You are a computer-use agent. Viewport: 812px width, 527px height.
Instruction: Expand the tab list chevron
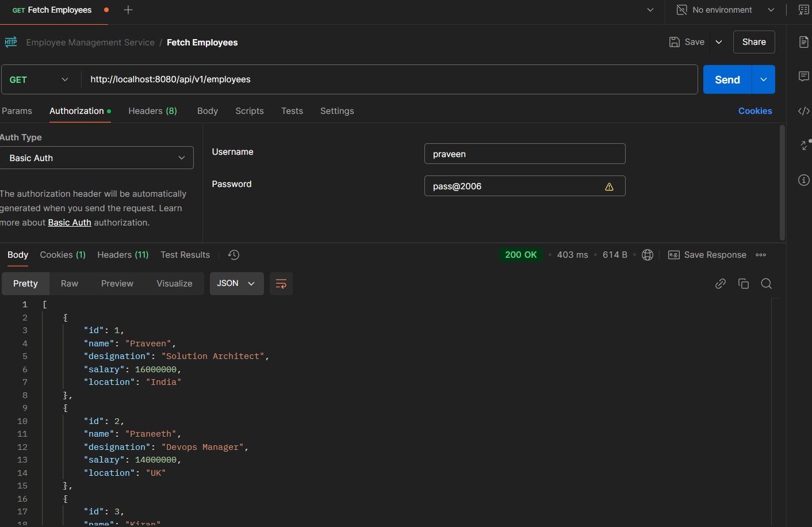pos(650,10)
